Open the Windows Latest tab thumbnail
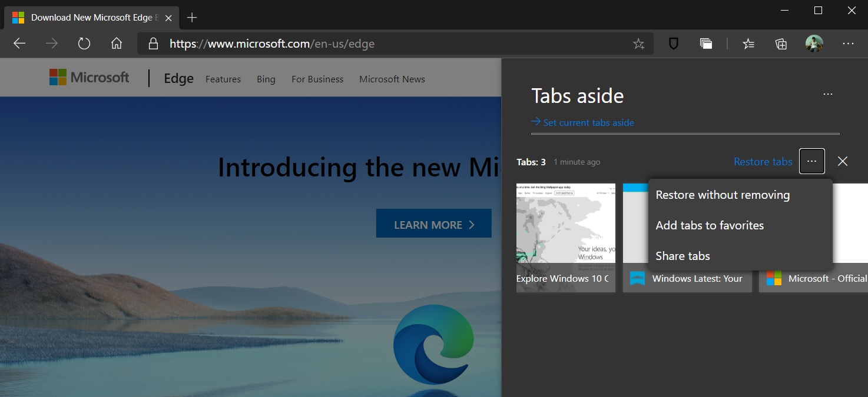 click(687, 238)
